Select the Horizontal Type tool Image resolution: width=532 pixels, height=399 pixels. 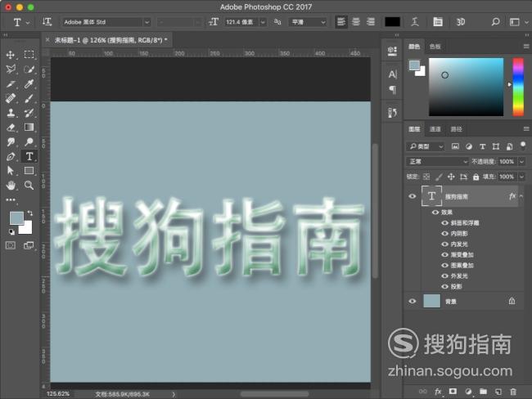pyautogui.click(x=29, y=156)
